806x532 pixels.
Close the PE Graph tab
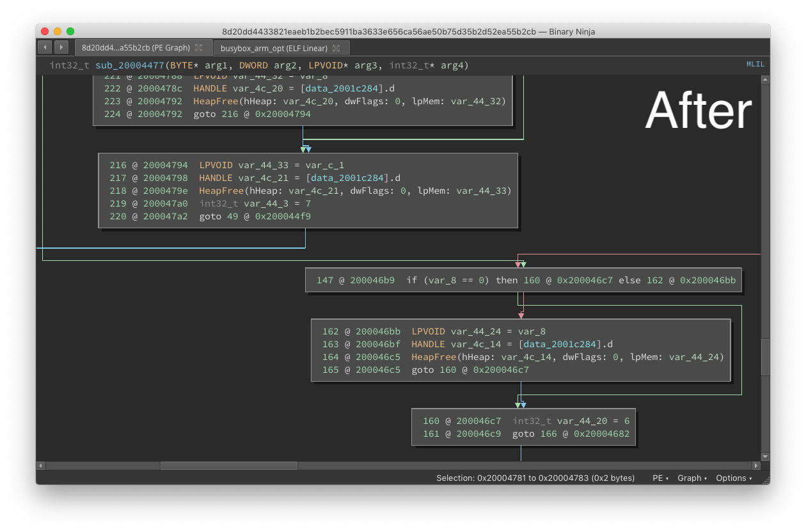[x=198, y=48]
